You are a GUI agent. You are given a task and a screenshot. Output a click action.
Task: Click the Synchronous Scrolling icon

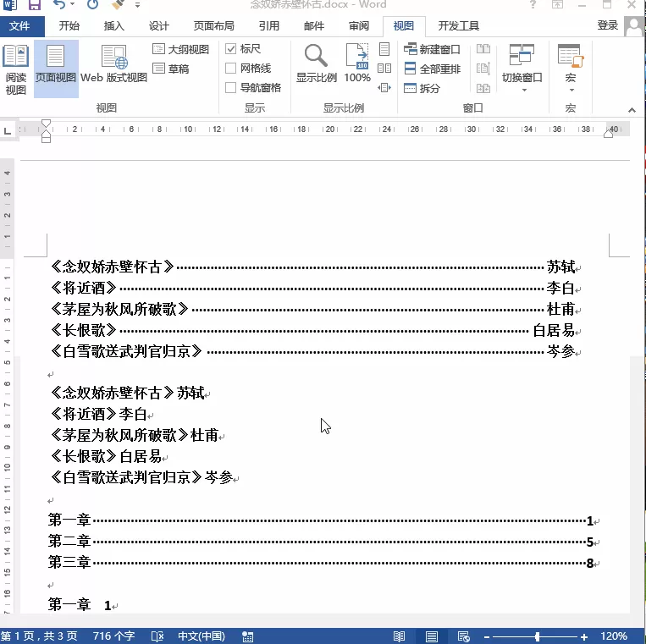coord(483,69)
